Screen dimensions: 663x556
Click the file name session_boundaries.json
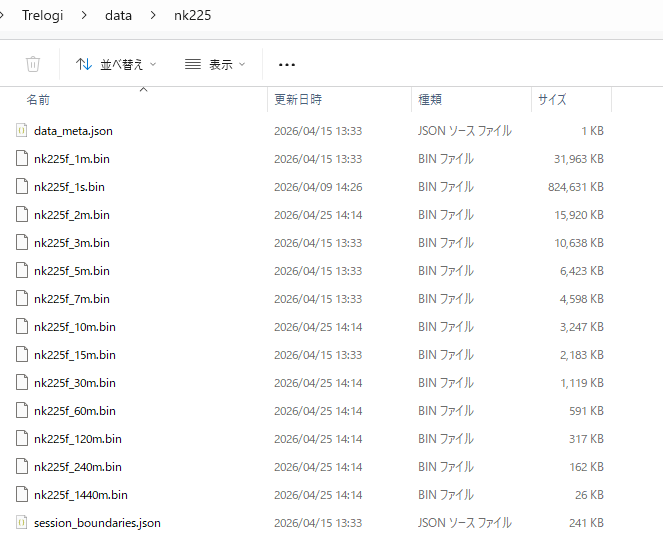pyautogui.click(x=97, y=523)
